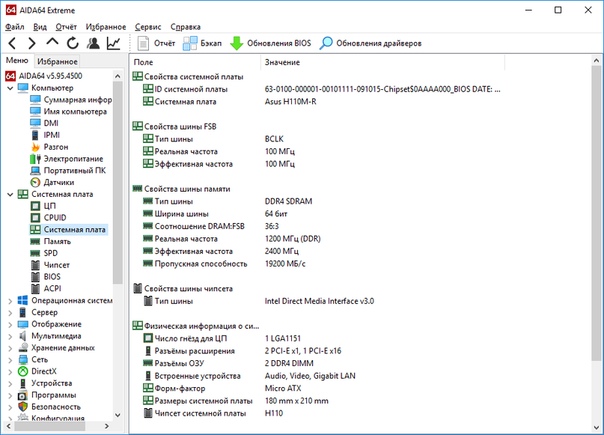Open the Вид menu

click(x=40, y=27)
